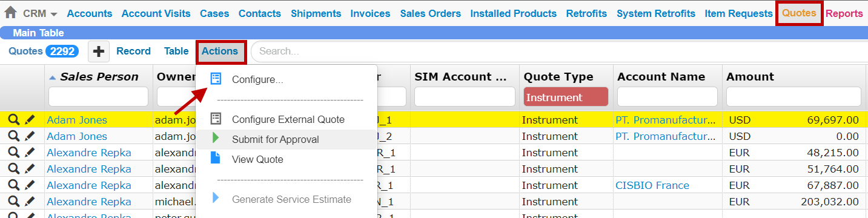
Task: Open the Actions menu
Action: (x=220, y=51)
